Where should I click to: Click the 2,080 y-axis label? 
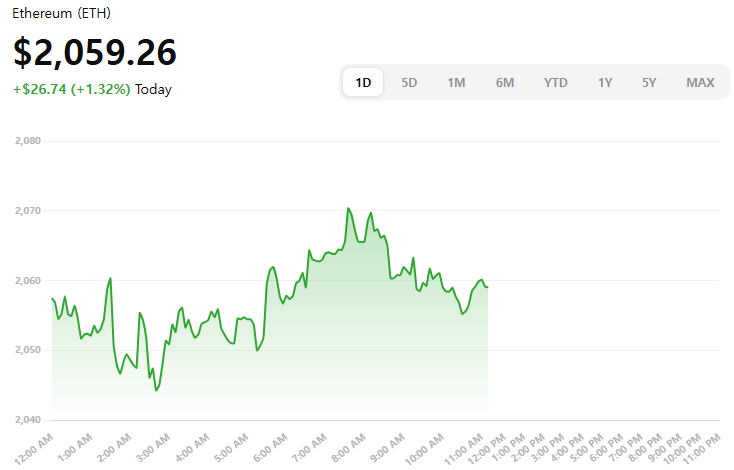(27, 141)
